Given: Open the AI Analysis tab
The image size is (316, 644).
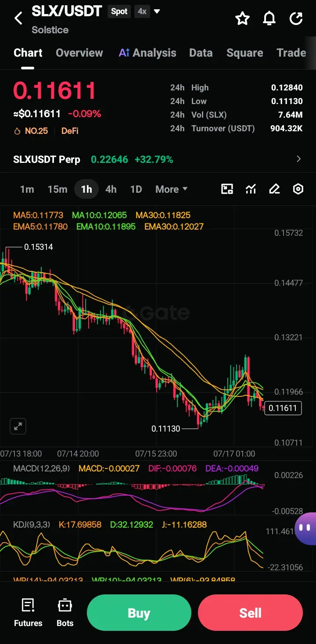Looking at the screenshot, I should point(147,53).
